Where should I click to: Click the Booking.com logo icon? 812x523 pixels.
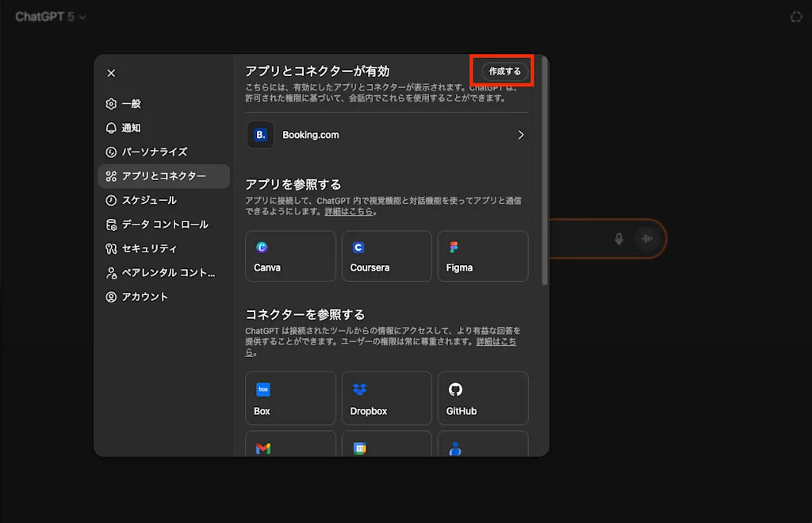[x=260, y=135]
